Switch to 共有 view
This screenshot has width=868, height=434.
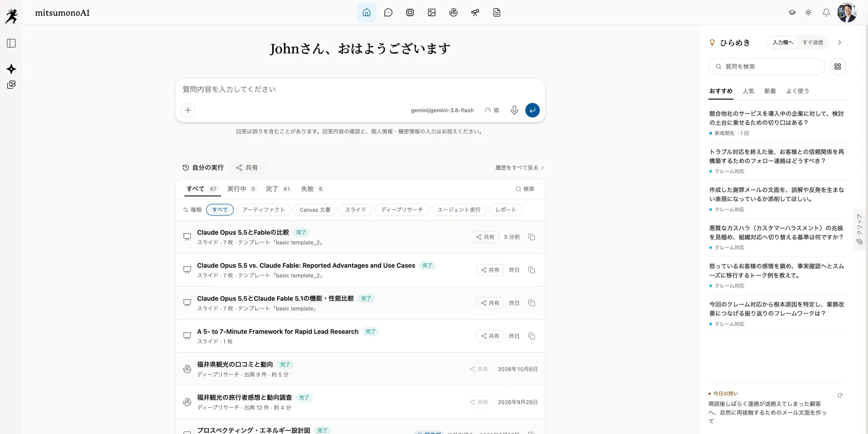coord(247,167)
